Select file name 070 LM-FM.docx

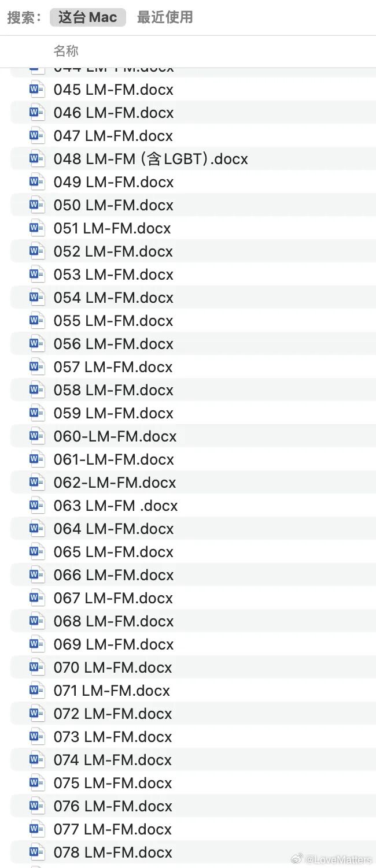pos(113,667)
